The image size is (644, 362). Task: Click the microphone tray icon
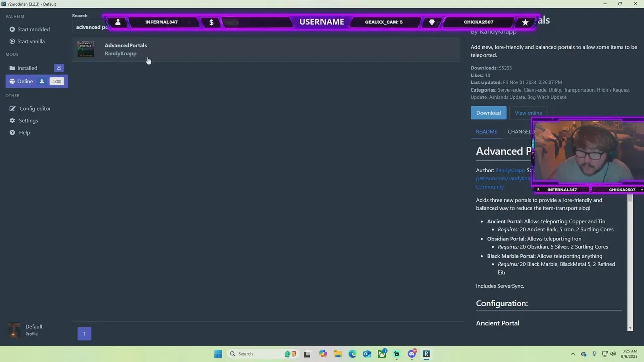(x=594, y=354)
